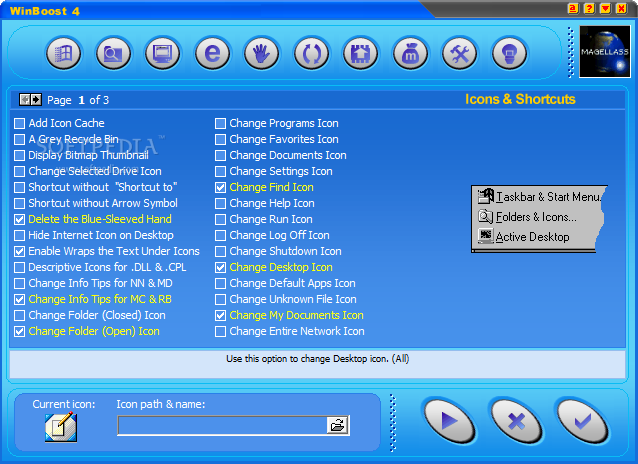638x464 pixels.
Task: Open the monitor display category icon
Action: pyautogui.click(x=163, y=53)
